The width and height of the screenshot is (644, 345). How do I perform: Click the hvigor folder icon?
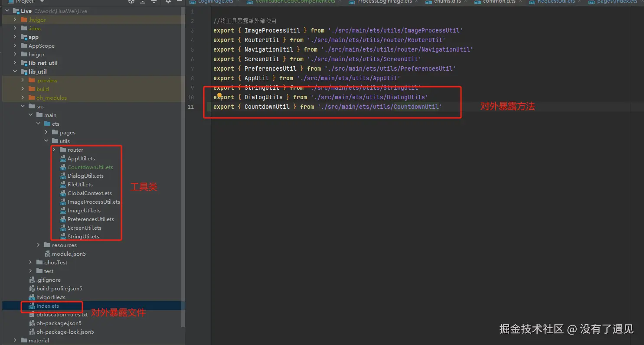pyautogui.click(x=24, y=55)
